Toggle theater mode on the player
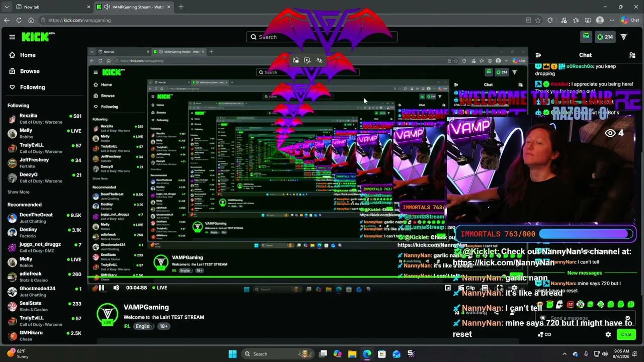 pos(485,288)
